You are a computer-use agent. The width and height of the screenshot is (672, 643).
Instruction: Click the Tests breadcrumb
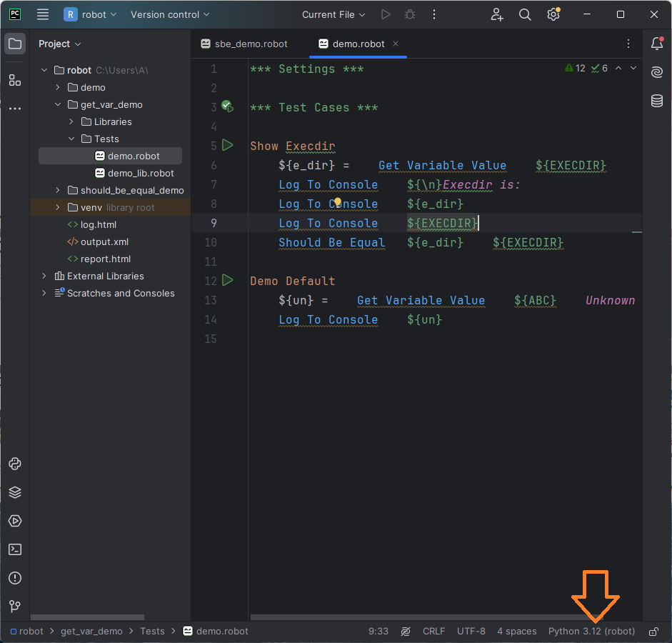point(152,632)
